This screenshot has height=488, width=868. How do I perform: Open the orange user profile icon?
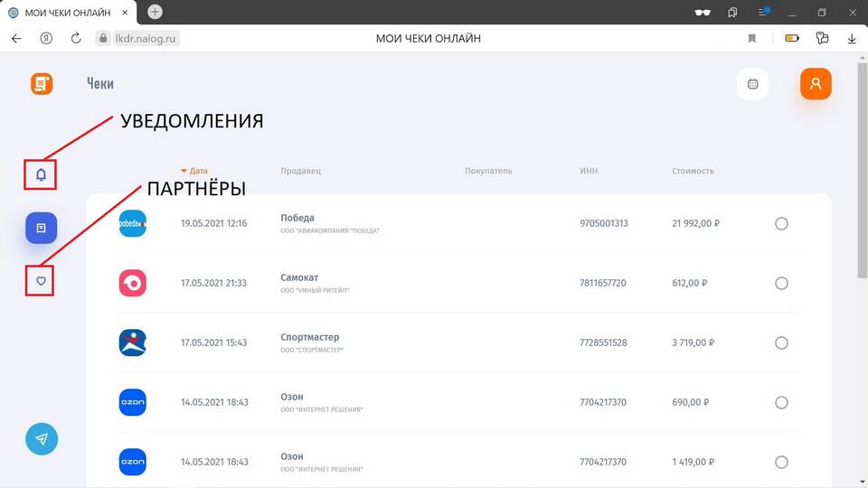(x=815, y=84)
